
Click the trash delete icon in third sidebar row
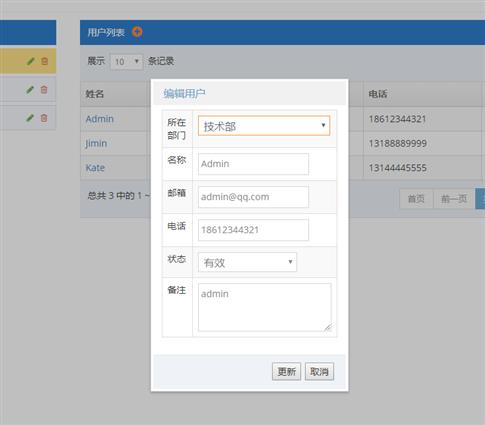44,118
